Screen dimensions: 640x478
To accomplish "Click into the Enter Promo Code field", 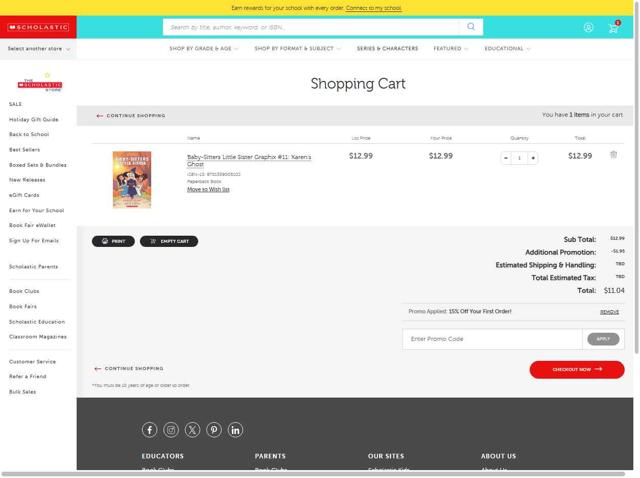I will coord(492,339).
